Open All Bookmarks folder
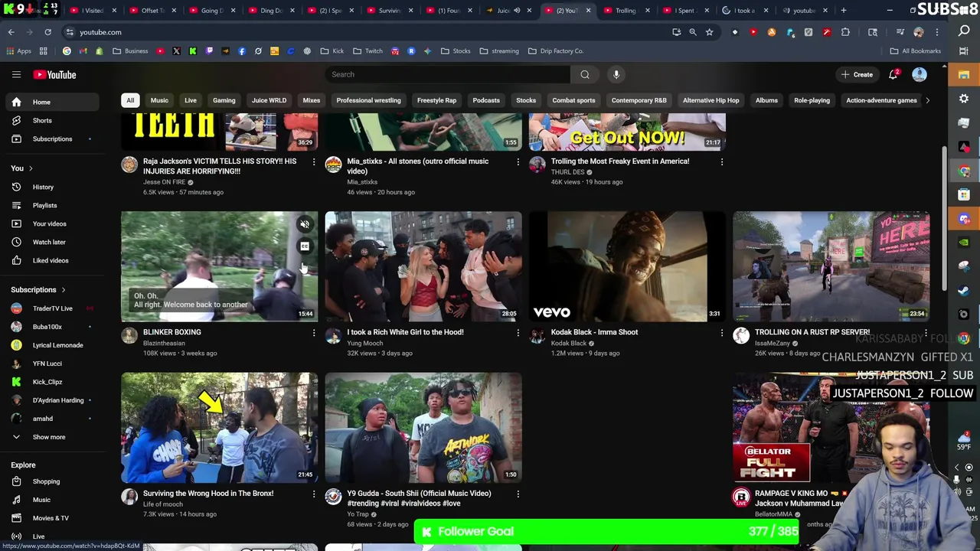This screenshot has height=551, width=980. click(915, 51)
